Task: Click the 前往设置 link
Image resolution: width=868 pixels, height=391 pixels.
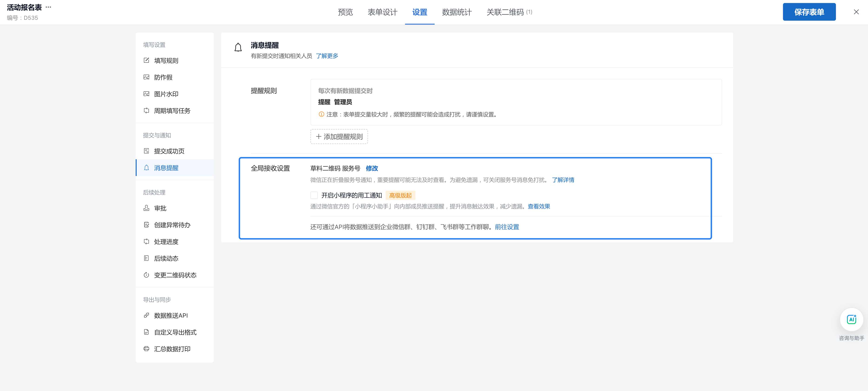Action: tap(507, 227)
